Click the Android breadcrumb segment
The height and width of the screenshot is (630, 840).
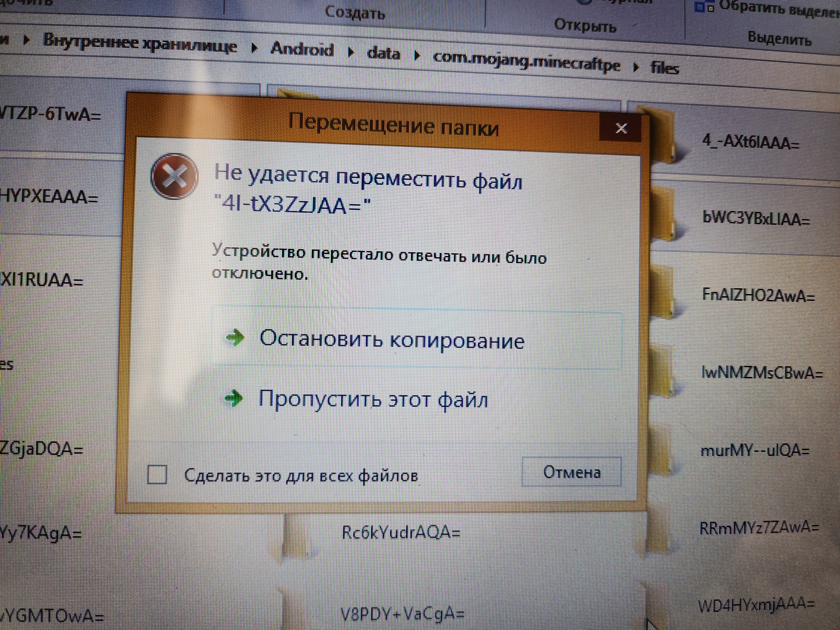click(x=302, y=49)
